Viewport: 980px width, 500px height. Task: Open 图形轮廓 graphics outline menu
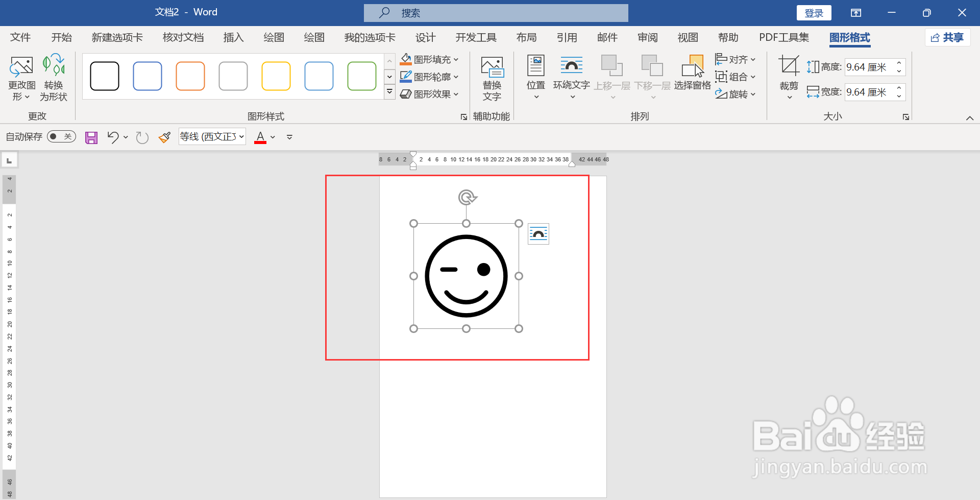coord(429,77)
